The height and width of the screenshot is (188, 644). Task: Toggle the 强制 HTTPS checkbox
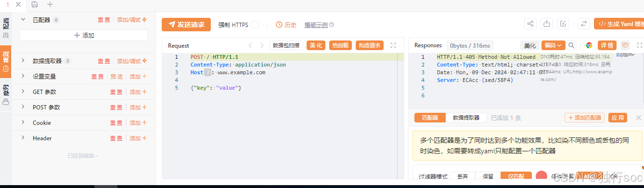pos(255,25)
